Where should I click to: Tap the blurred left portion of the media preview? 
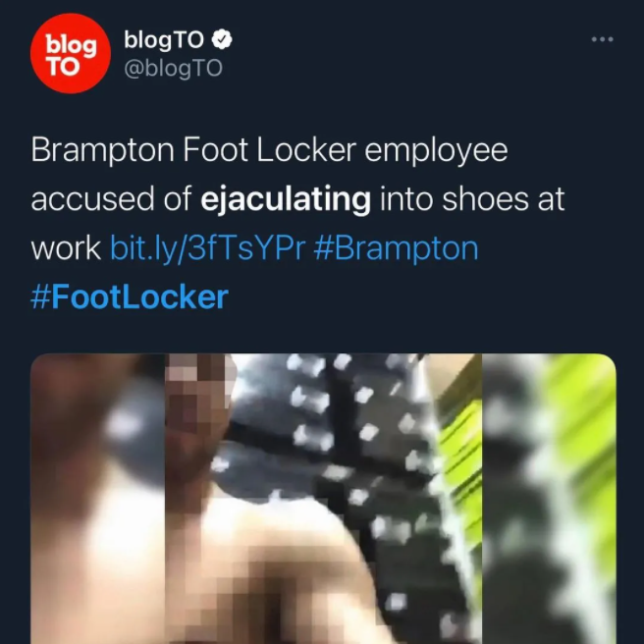(98, 499)
